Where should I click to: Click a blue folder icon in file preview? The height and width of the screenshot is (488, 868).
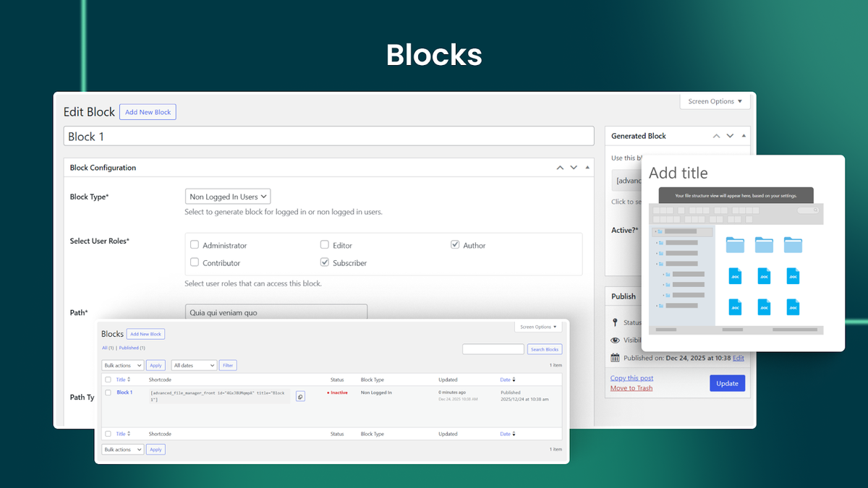click(735, 244)
